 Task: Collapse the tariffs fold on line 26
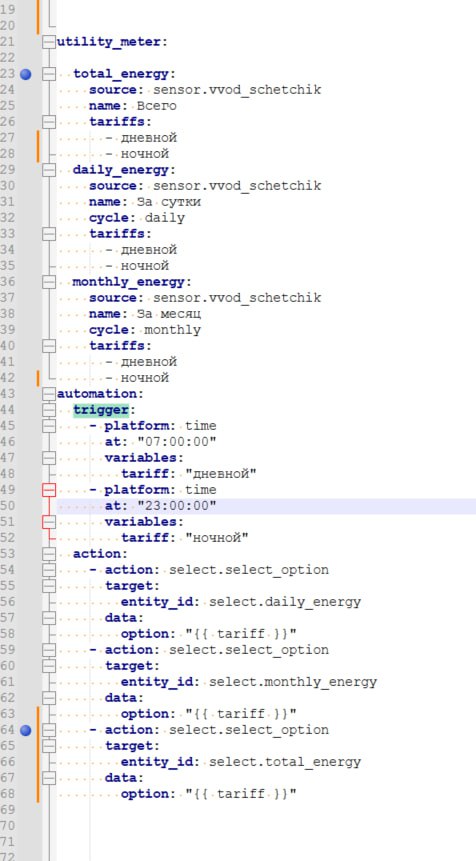pyautogui.click(x=49, y=122)
